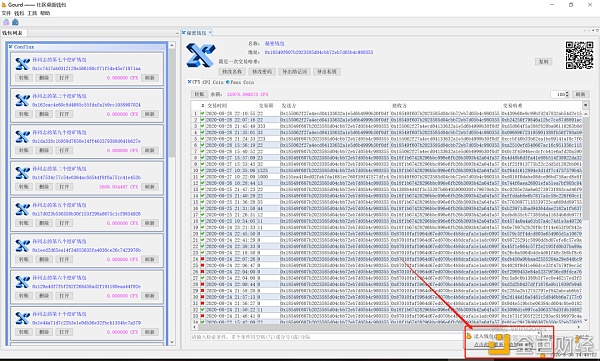Click 打开 on wallet 0x17d023
The height and width of the screenshot is (361, 600).
pos(64,223)
